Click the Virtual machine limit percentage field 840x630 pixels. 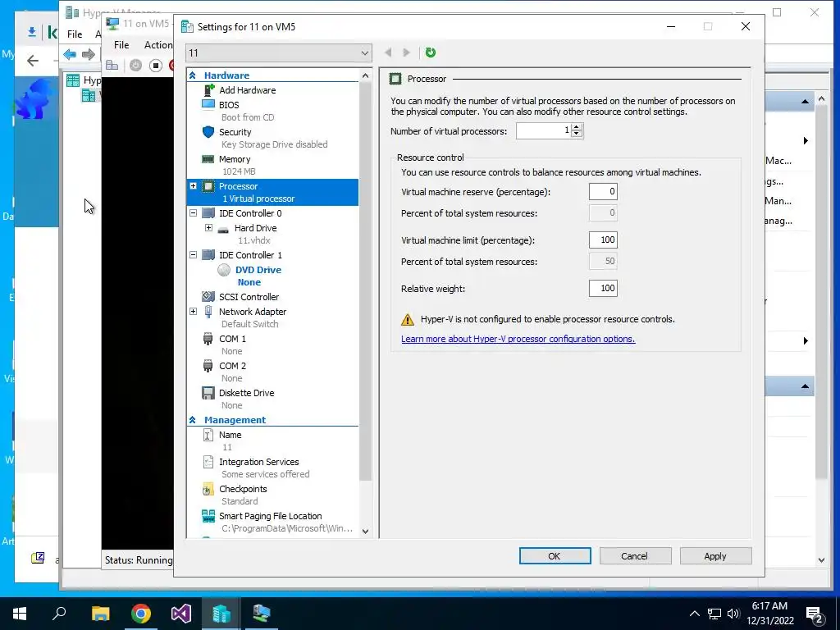603,240
